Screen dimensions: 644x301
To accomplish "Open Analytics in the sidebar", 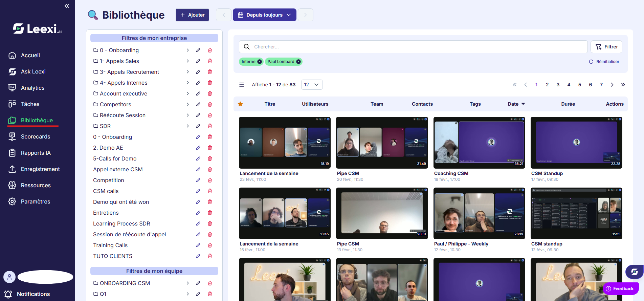I will point(33,88).
